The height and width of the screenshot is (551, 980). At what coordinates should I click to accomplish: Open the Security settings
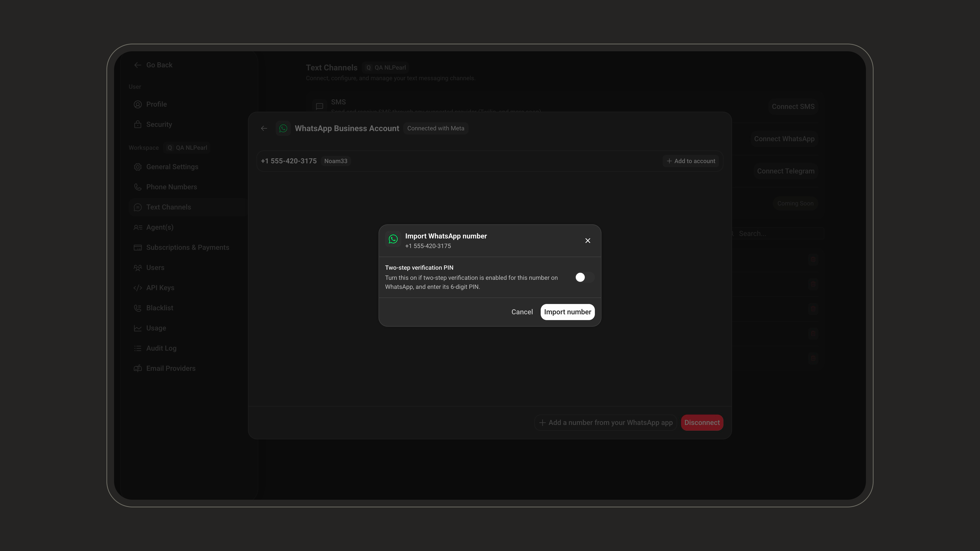[x=159, y=124]
